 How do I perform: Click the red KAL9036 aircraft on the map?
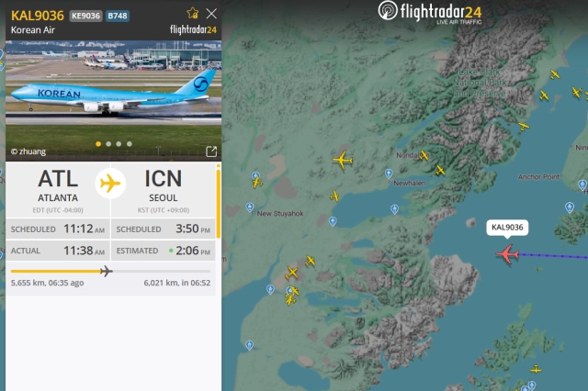pos(507,254)
